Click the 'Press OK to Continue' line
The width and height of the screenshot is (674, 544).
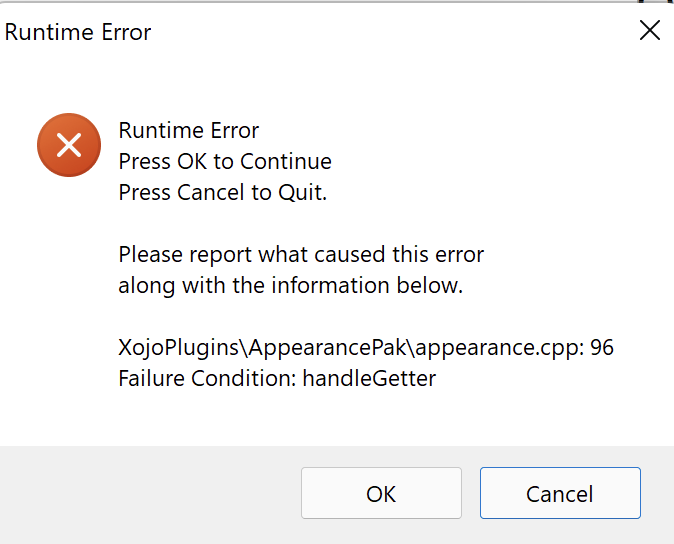tap(225, 162)
